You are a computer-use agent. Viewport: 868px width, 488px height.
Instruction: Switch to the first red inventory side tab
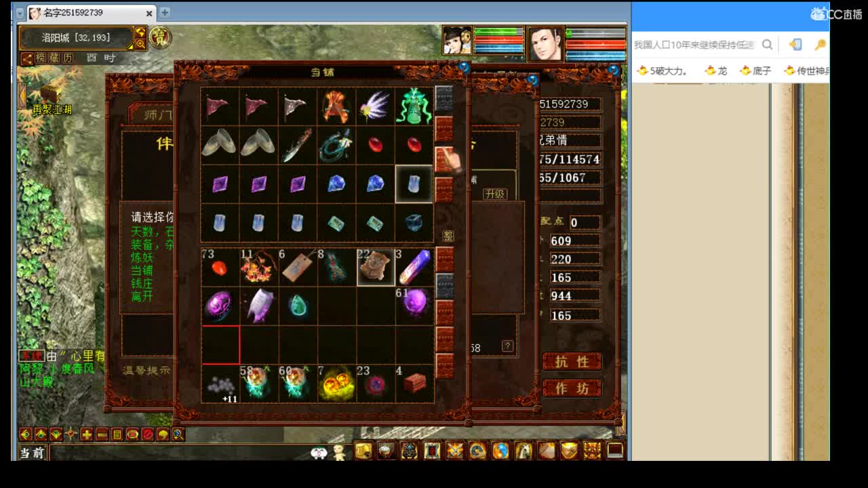point(445,259)
